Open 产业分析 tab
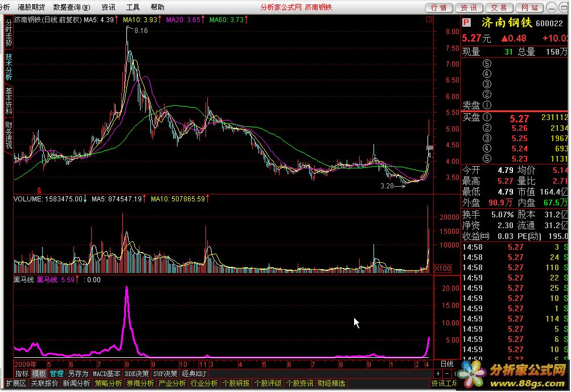This screenshot has height=392, width=571. [172, 383]
